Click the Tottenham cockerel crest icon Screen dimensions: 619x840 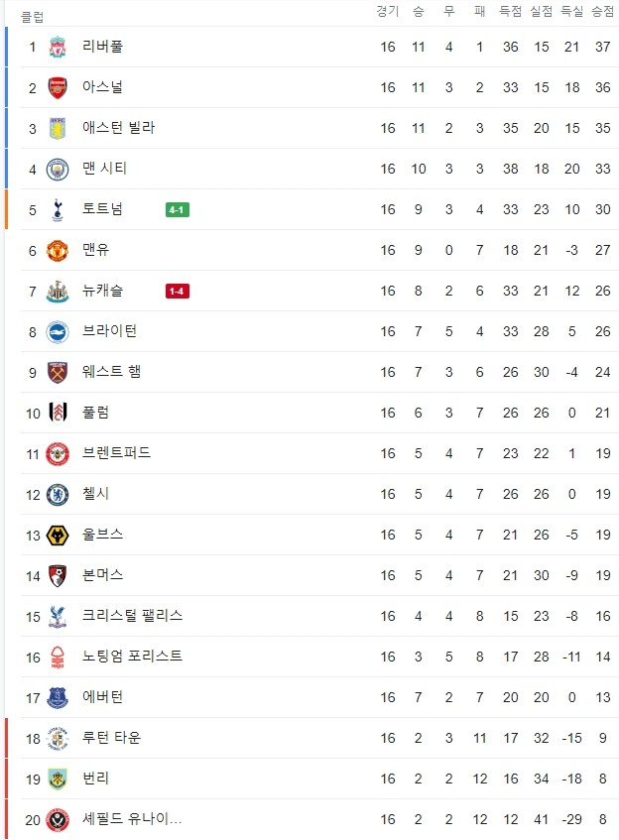[58, 210]
